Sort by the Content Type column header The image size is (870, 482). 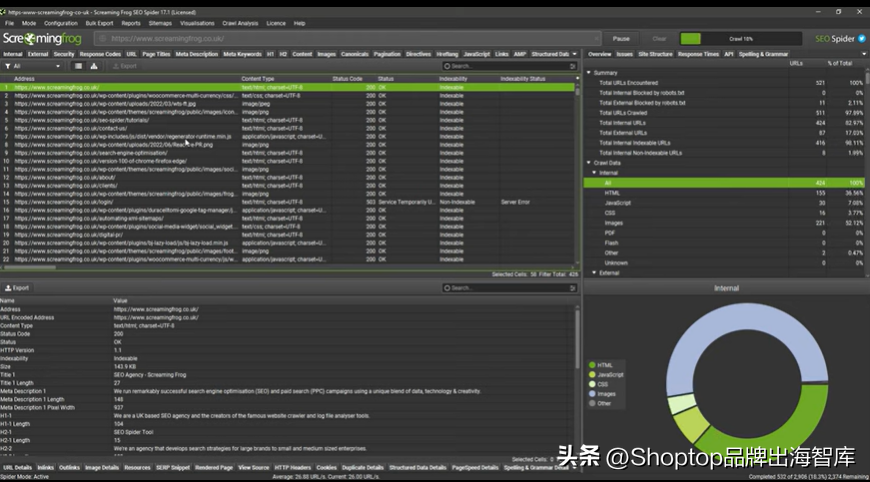(258, 79)
